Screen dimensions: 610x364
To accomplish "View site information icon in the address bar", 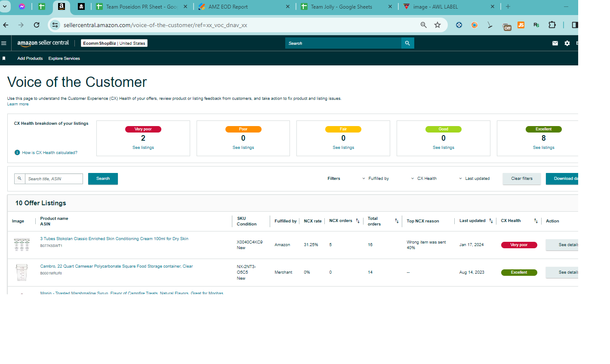I will (x=55, y=25).
